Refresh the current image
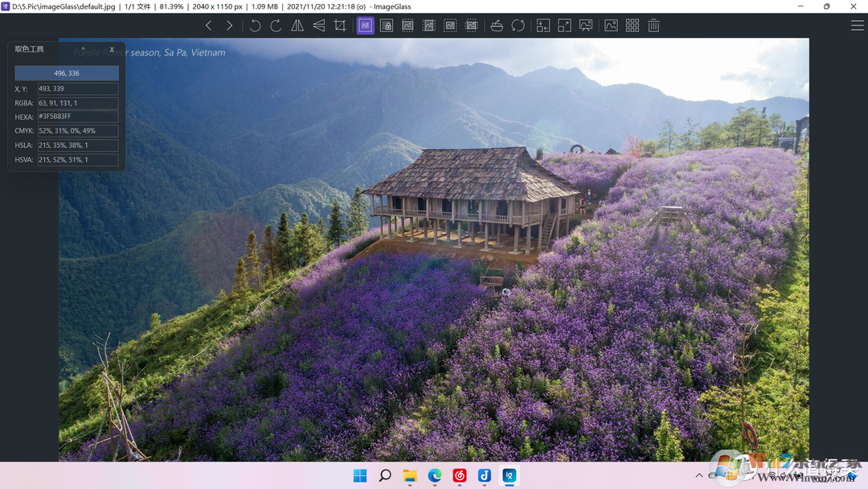 (x=518, y=25)
